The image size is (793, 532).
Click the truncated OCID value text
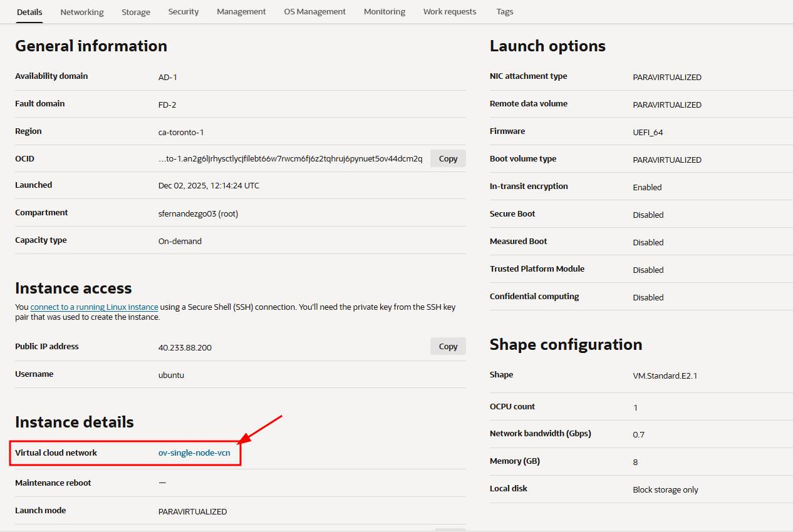pyautogui.click(x=290, y=159)
